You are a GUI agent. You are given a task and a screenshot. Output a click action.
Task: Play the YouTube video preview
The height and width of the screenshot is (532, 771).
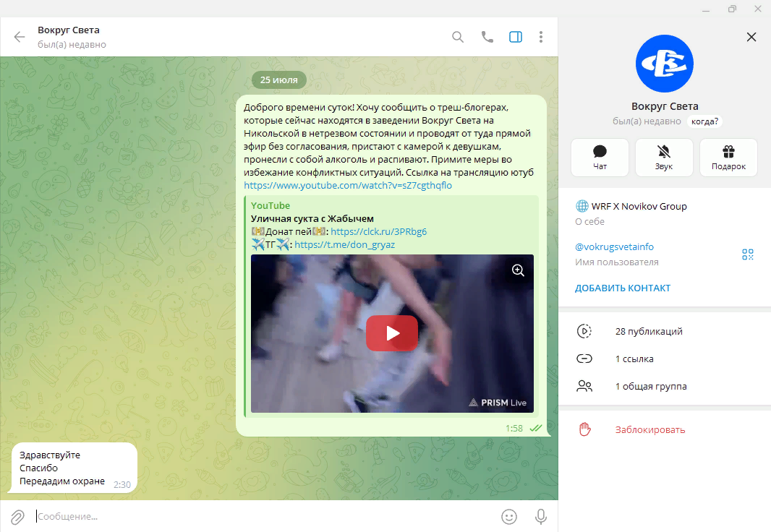pos(392,333)
